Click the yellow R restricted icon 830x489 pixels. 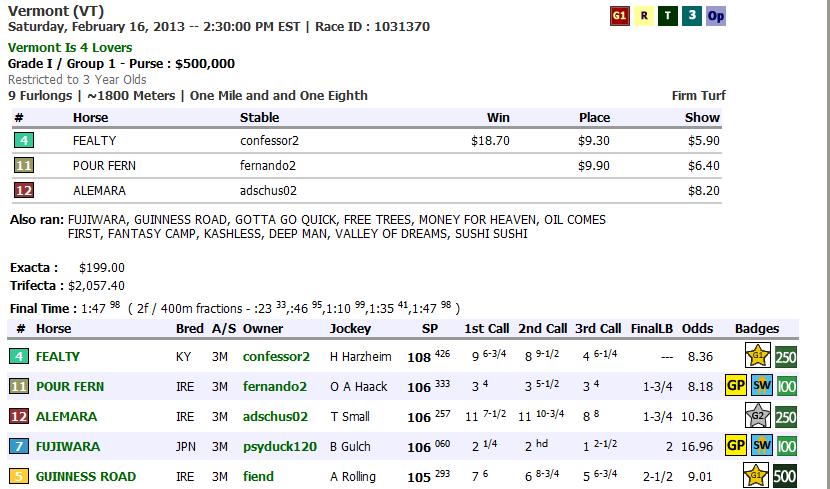coord(645,16)
